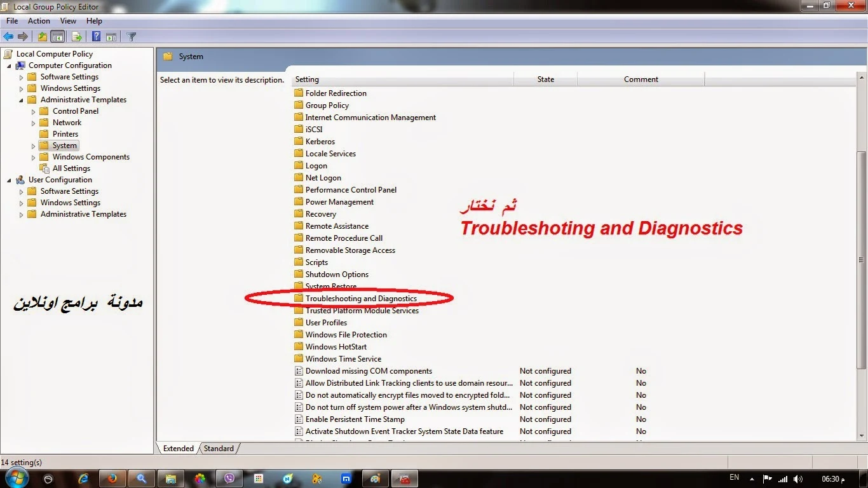Click the Local Computer Policy root icon
Screen dimensions: 868x488
coord(8,54)
